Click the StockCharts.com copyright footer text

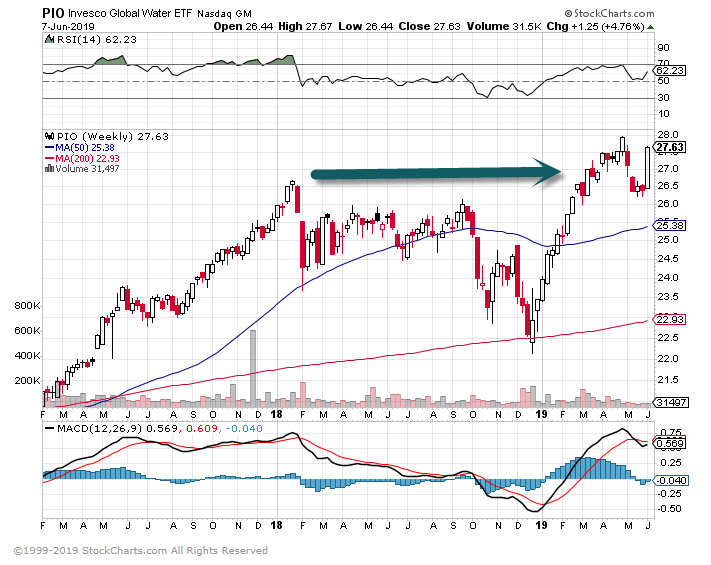pos(141,550)
